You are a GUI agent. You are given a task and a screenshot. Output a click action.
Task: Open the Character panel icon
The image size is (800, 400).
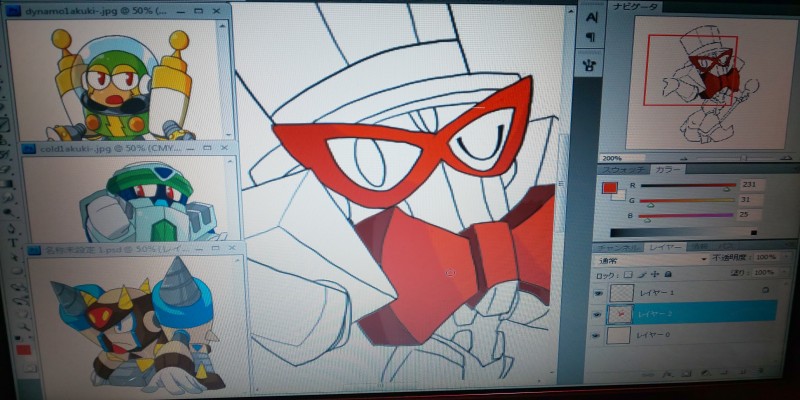591,17
